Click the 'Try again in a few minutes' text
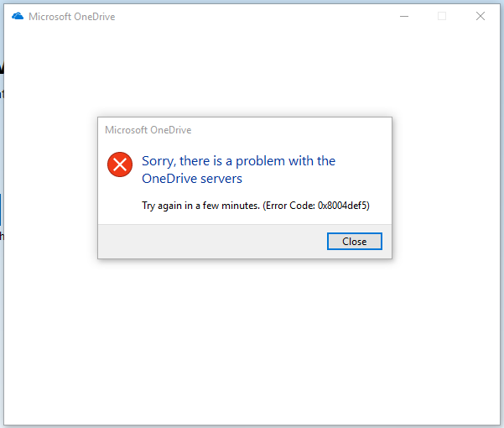Viewport: 504px width, 428px height. pyautogui.click(x=201, y=206)
